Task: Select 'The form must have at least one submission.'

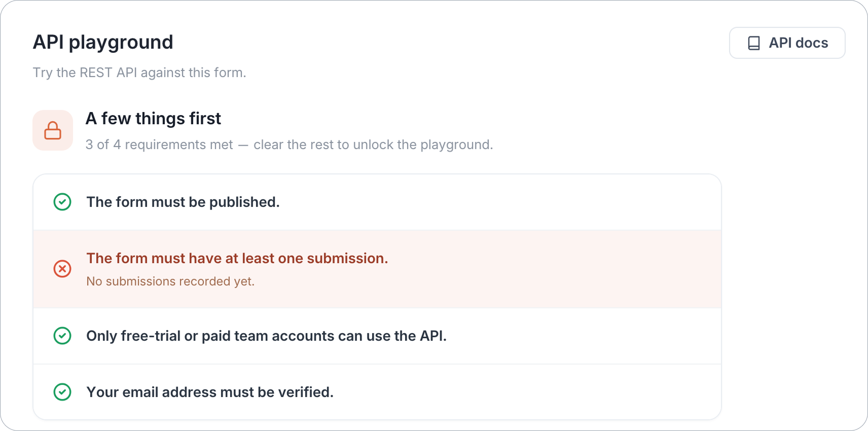Action: click(x=237, y=258)
